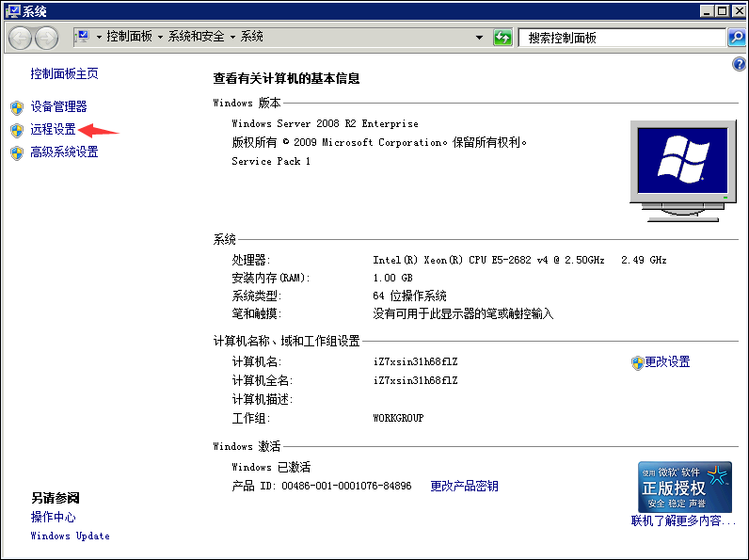Open 控制面板主页 link

click(65, 73)
